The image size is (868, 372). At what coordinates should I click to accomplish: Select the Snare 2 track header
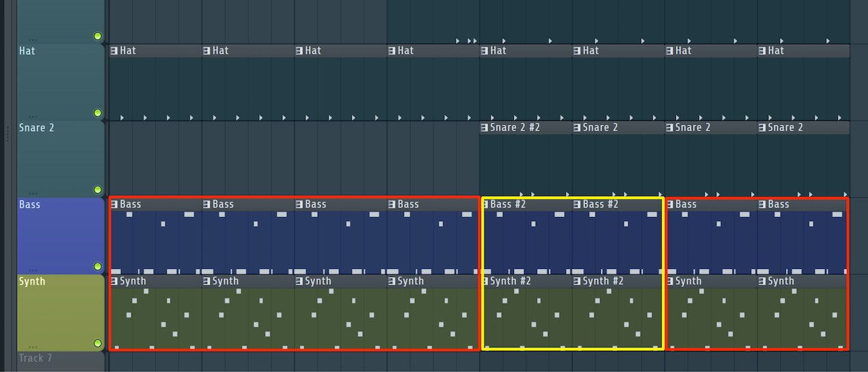click(61, 159)
